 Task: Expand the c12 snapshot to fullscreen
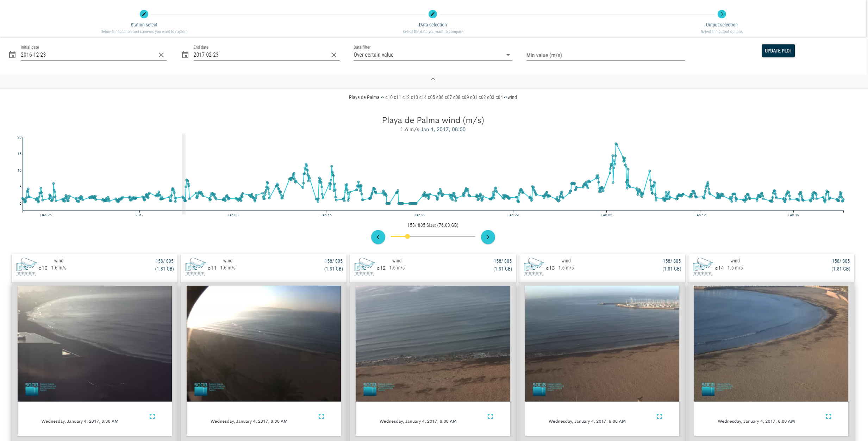tap(490, 416)
